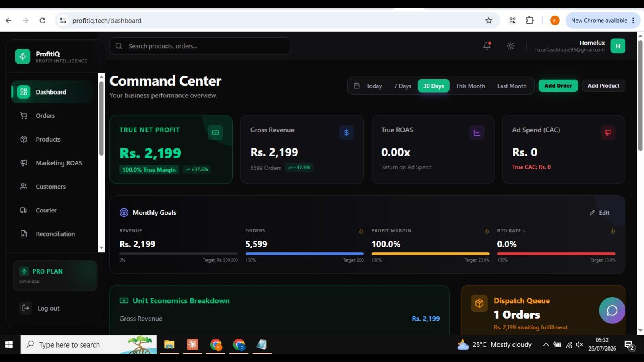Click the Homelux account name
The height and width of the screenshot is (362, 644).
point(592,43)
